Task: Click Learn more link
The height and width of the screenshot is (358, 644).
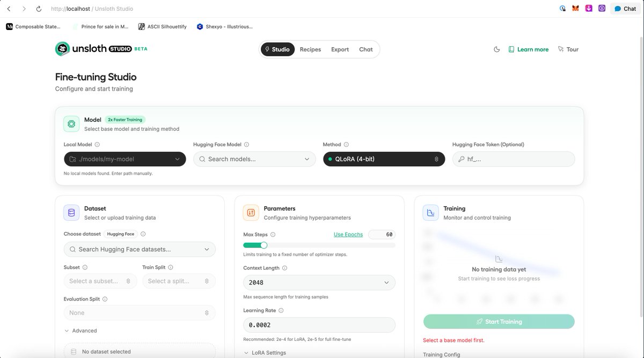Action: (x=529, y=49)
